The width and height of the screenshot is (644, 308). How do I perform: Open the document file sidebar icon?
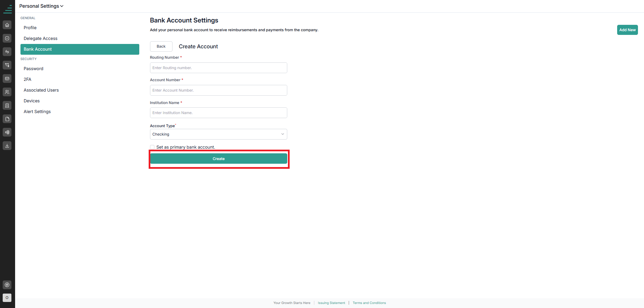(7, 119)
